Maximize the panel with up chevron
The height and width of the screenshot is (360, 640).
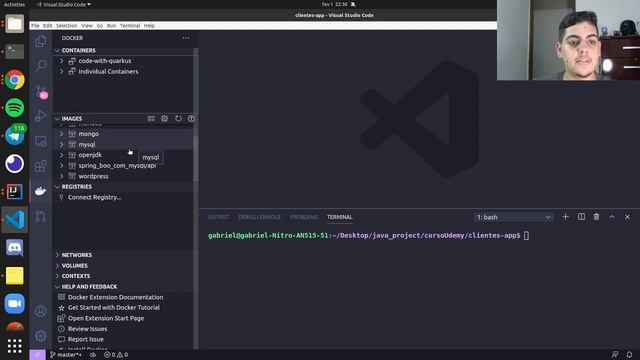612,217
